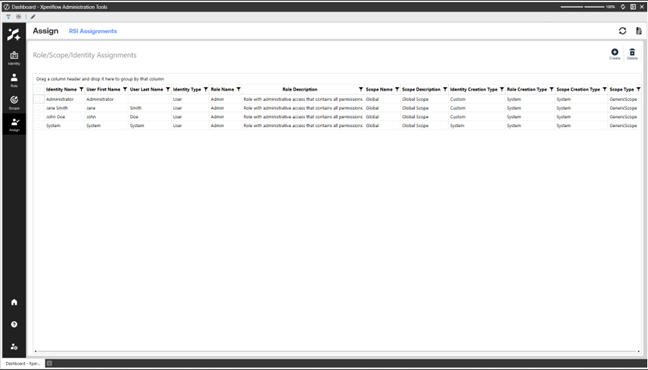
Task: Open user settings icon at sidebar bottom
Action: tap(14, 346)
